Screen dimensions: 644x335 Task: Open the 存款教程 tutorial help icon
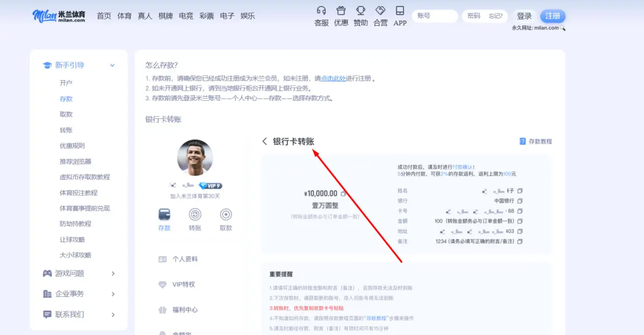point(523,141)
